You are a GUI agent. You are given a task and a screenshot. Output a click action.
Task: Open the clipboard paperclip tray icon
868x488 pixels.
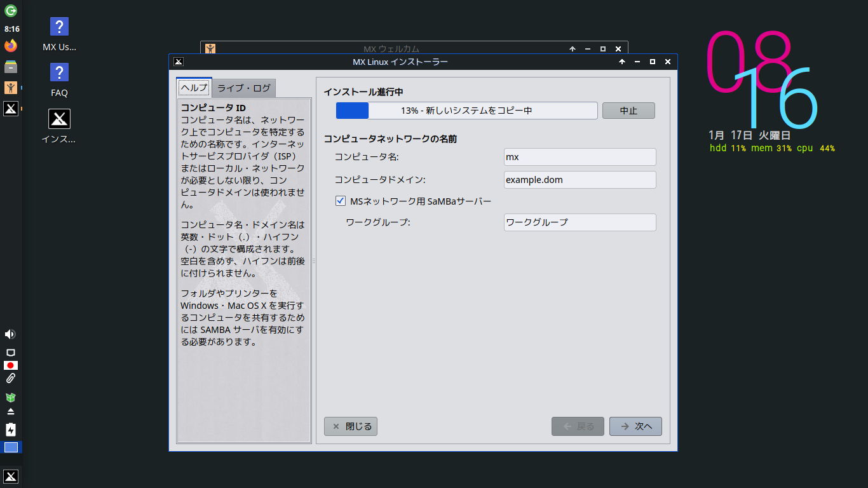pyautogui.click(x=10, y=379)
